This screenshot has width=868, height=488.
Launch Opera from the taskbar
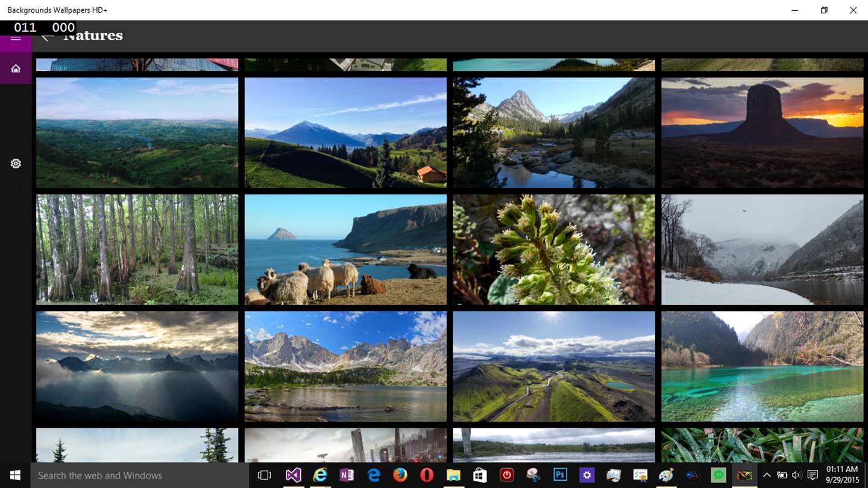tap(427, 475)
